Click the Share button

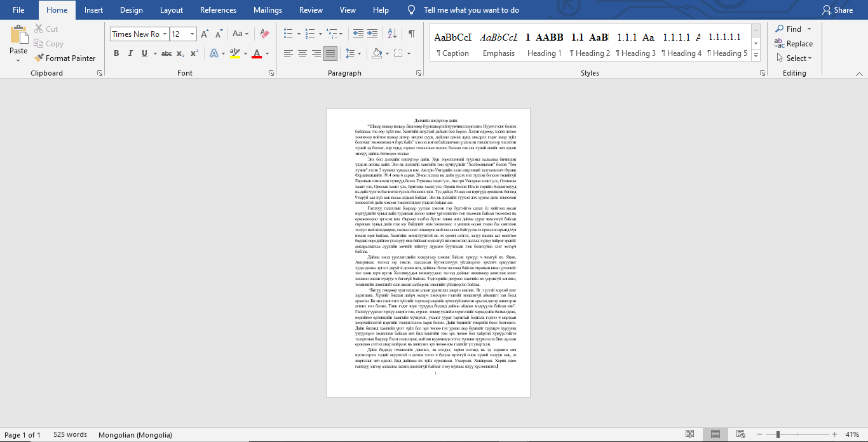tap(837, 10)
